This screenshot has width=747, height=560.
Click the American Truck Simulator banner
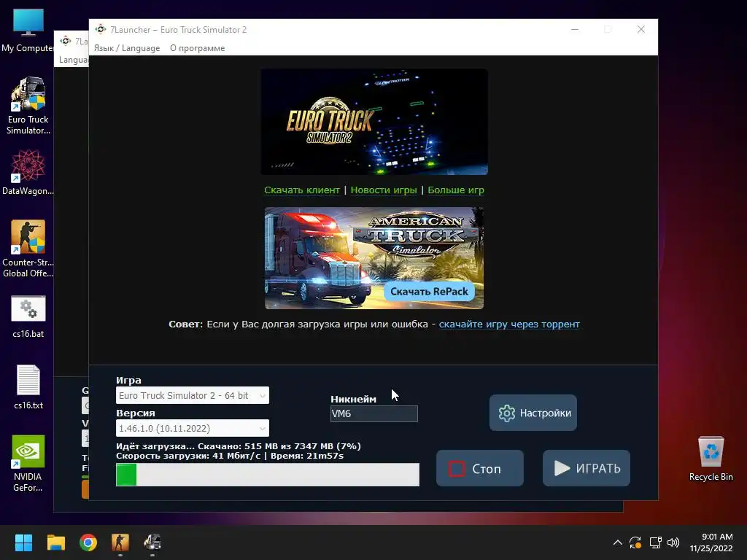(374, 258)
